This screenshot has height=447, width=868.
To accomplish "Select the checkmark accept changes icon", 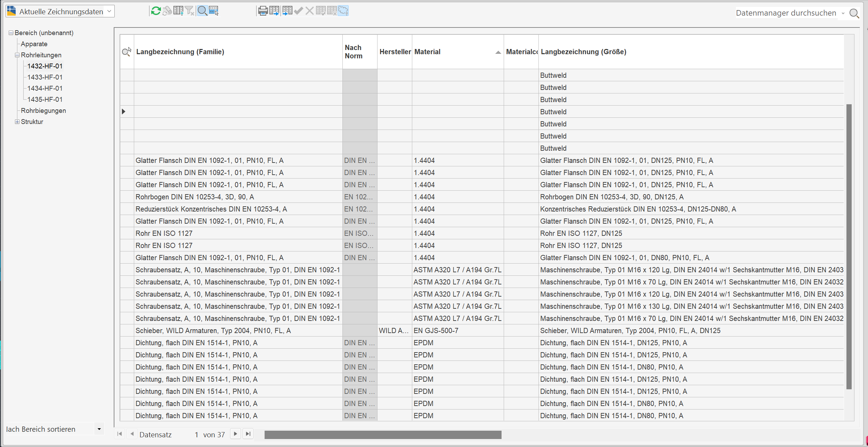I will point(299,11).
